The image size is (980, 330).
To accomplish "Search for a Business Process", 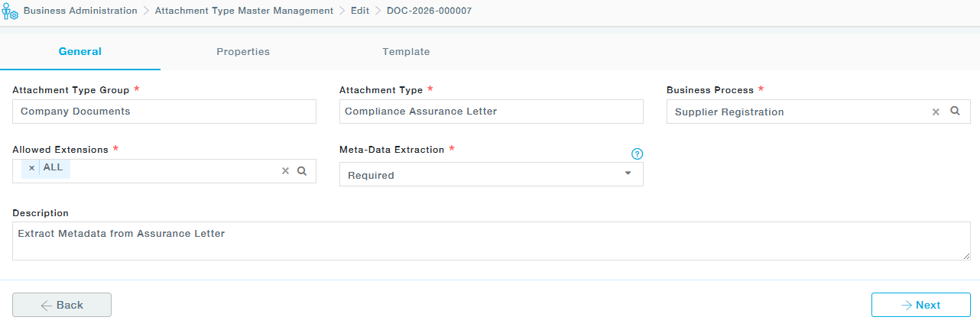I will coord(955,111).
